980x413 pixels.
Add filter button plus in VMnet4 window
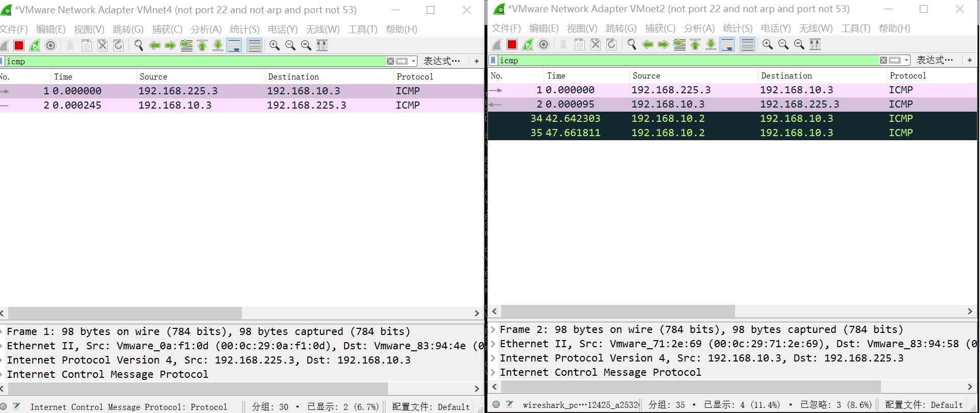tap(477, 61)
